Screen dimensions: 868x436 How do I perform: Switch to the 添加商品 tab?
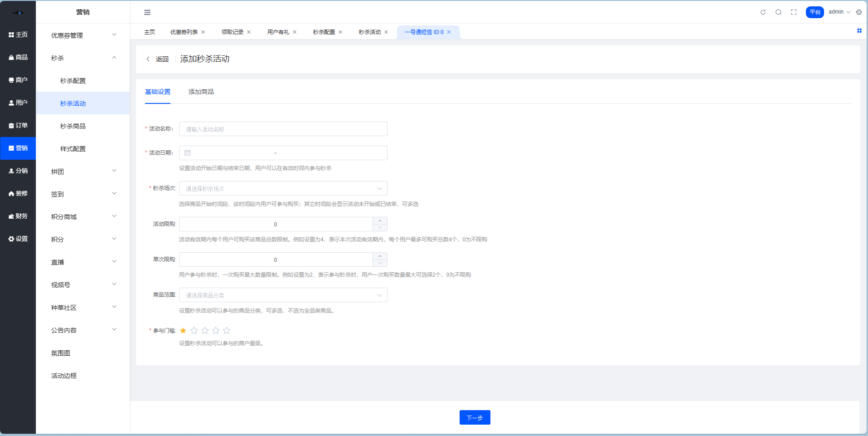pos(201,92)
